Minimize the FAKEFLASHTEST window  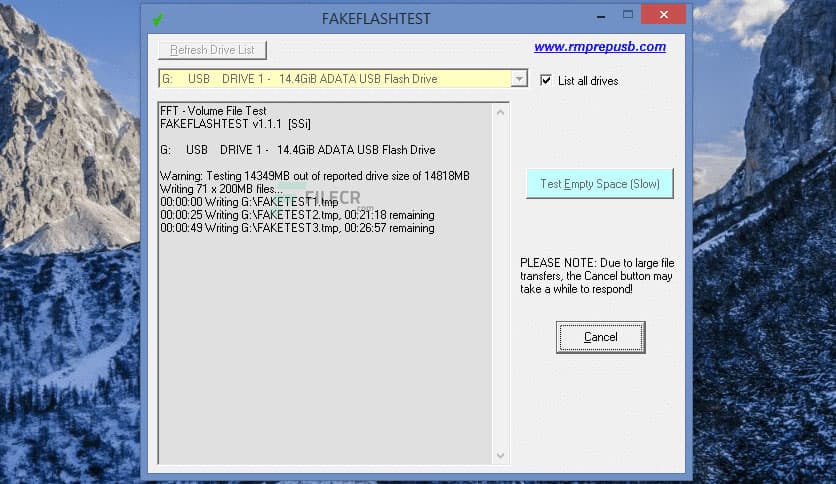coord(601,16)
